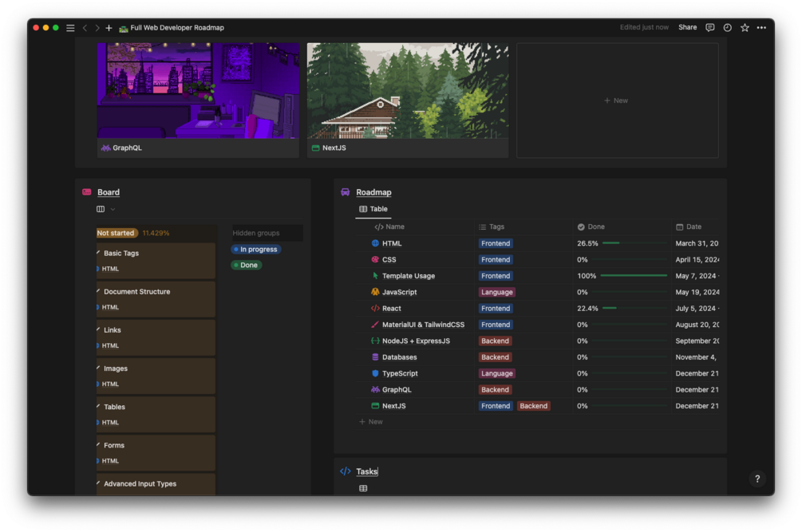Open the Document Structure board card
This screenshot has height=532, width=802.
pos(156,299)
